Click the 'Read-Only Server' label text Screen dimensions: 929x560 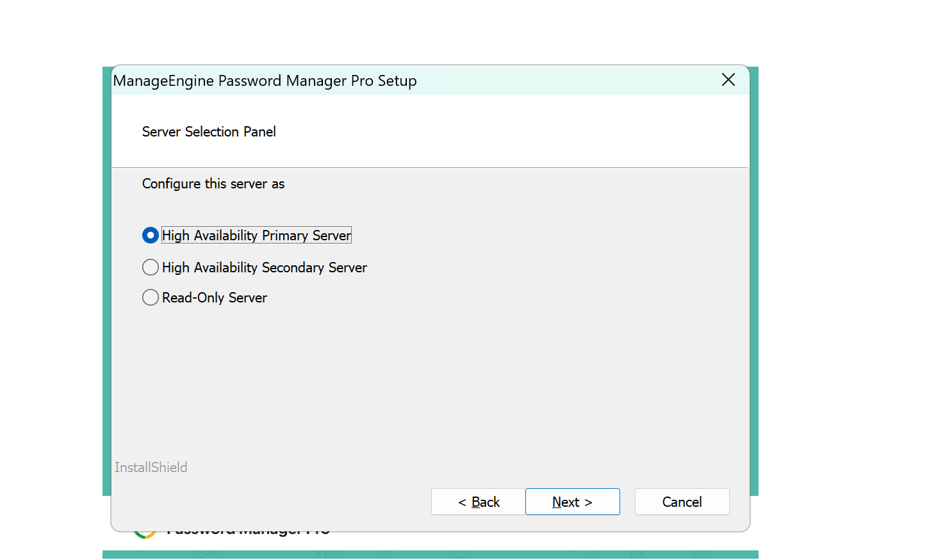[x=215, y=298]
